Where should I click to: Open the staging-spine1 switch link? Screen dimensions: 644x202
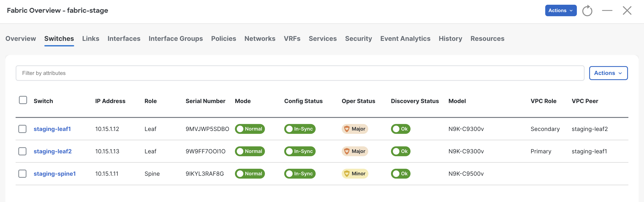(54, 173)
